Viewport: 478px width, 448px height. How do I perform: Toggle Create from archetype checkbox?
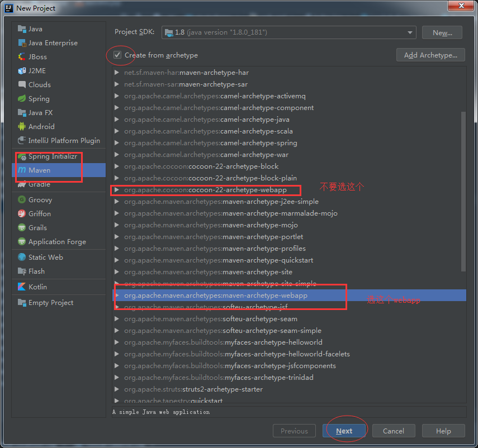pyautogui.click(x=117, y=55)
